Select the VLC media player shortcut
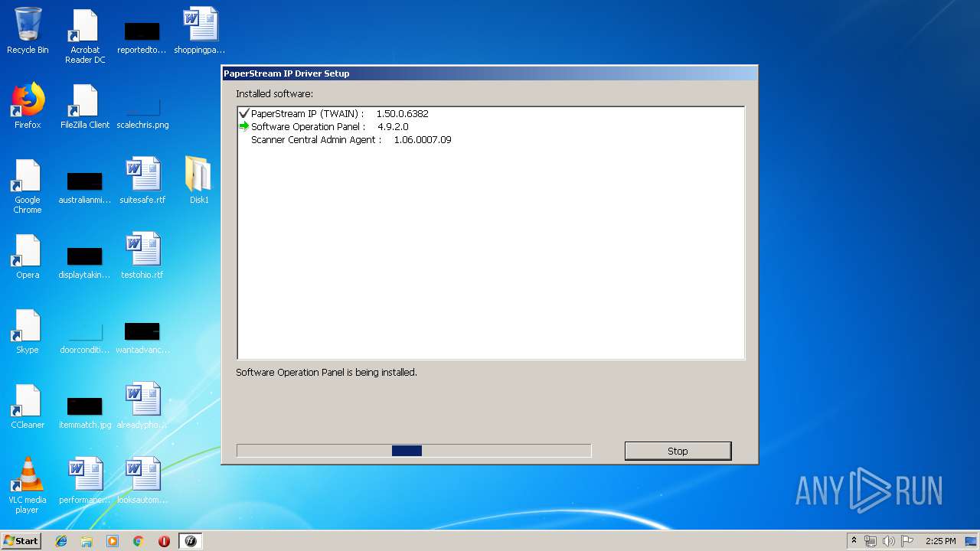The image size is (980, 551). point(28,485)
